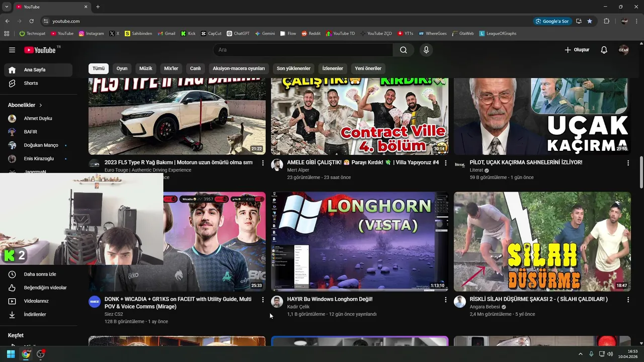Start voice search with microphone icon
The height and width of the screenshot is (362, 644).
coord(426,50)
